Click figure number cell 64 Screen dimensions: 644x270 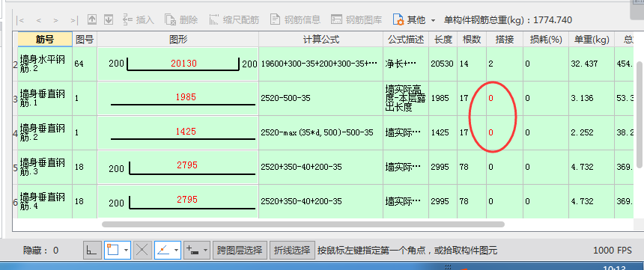click(85, 64)
